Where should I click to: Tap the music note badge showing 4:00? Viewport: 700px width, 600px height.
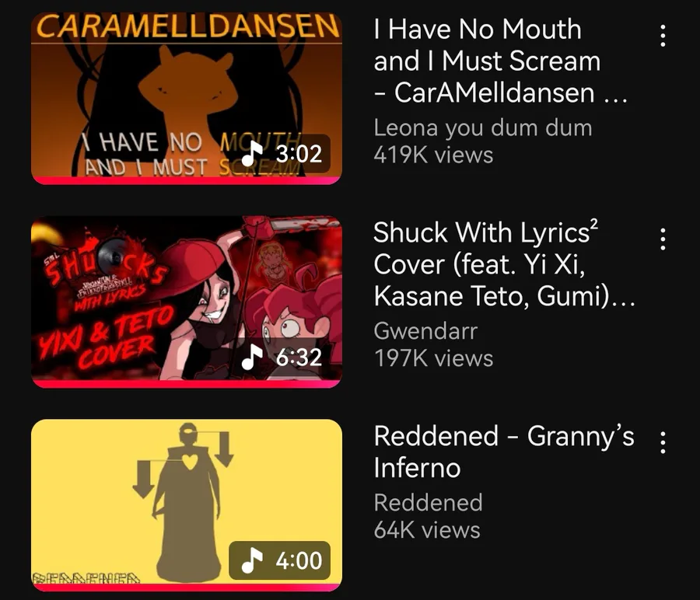(280, 560)
